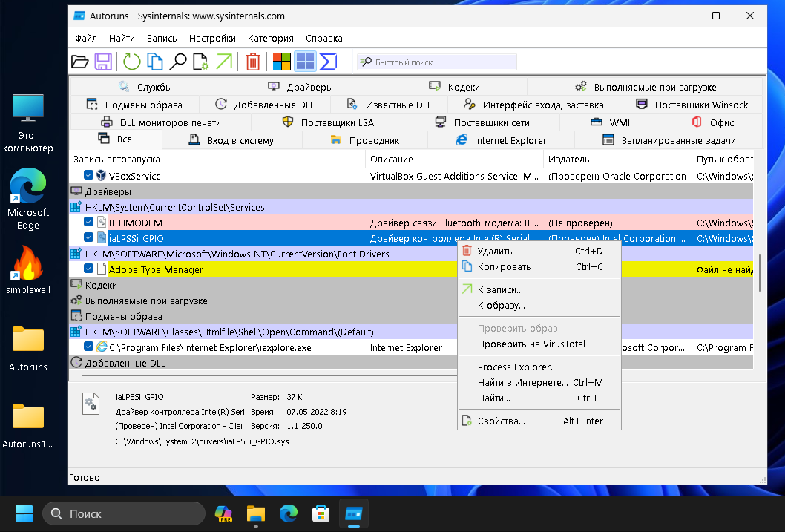This screenshot has height=532, width=785.
Task: Click the blue Sigma VirusTotal toolbar icon
Action: 328,62
